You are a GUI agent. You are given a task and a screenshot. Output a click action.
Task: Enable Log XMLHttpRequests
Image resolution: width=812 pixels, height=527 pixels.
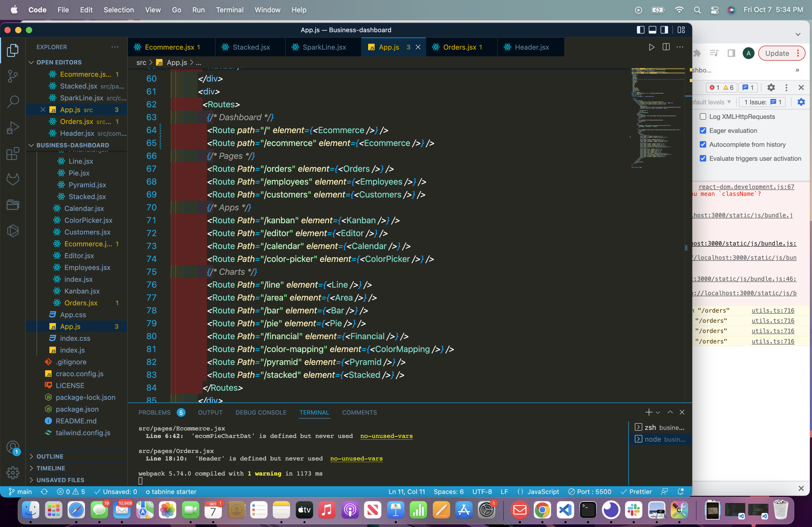click(703, 116)
